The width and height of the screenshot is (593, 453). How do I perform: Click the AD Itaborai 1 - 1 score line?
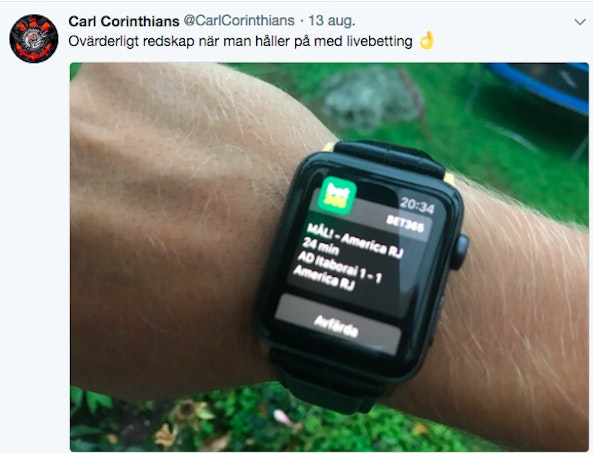(x=339, y=268)
